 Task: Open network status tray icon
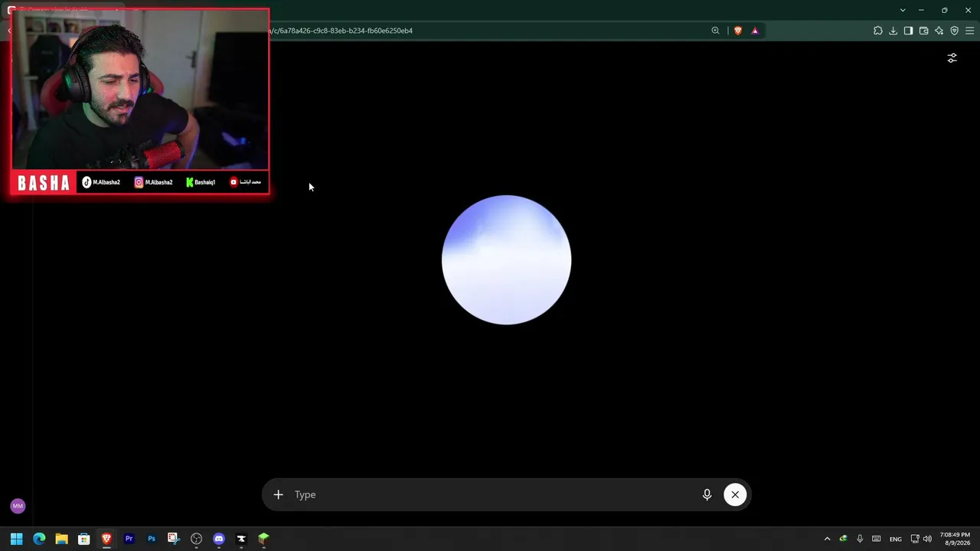click(915, 539)
